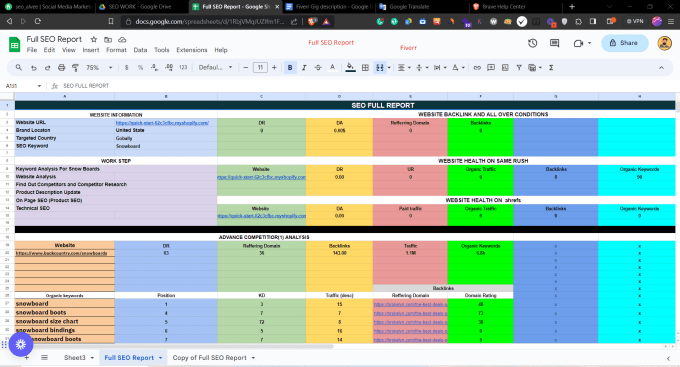Open the Edit menu
The image size is (680, 367).
click(x=49, y=50)
